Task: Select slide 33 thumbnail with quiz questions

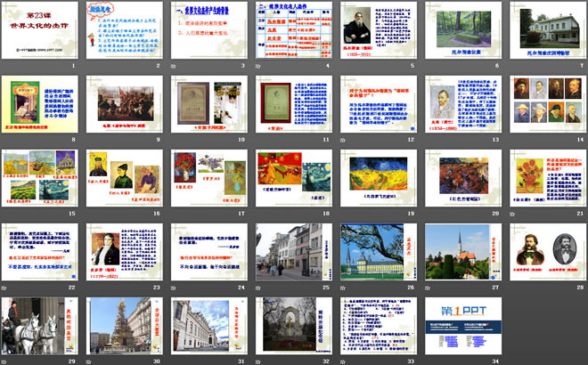Action: [x=380, y=326]
